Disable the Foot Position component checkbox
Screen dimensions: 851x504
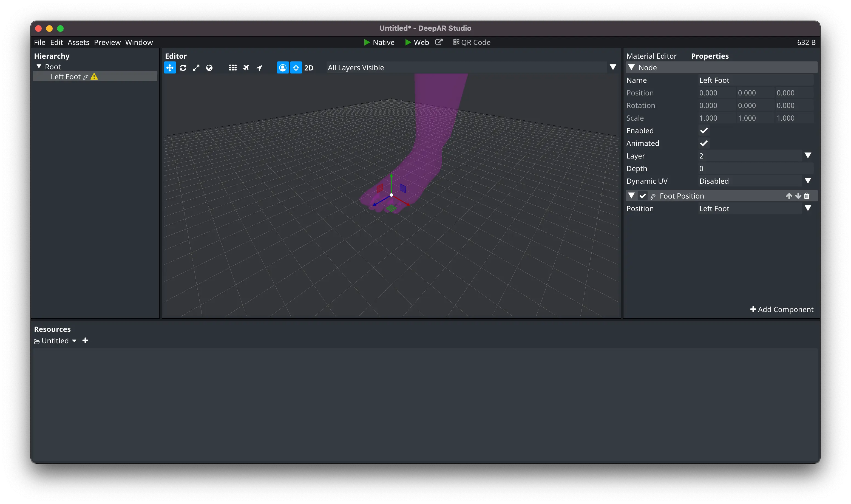(643, 196)
